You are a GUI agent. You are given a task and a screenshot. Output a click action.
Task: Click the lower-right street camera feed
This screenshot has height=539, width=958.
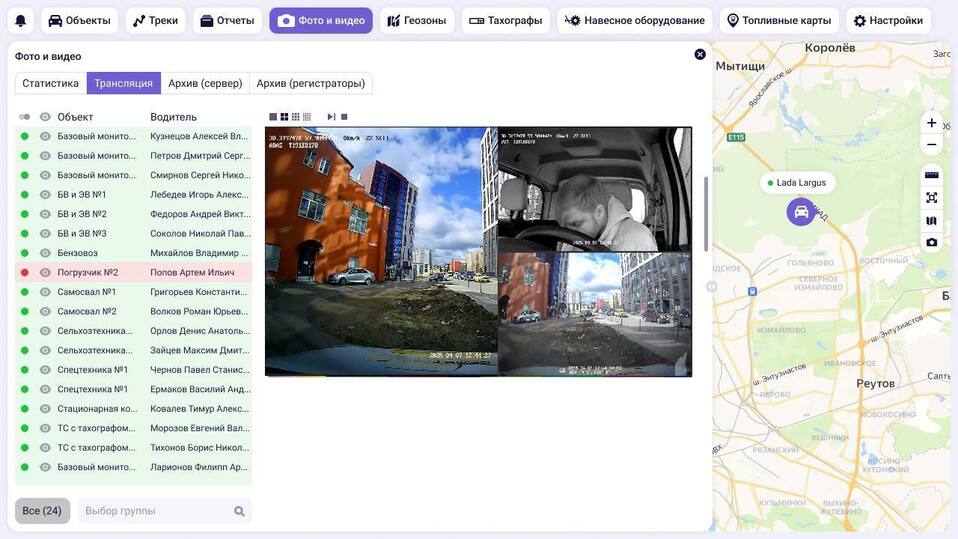tap(595, 314)
